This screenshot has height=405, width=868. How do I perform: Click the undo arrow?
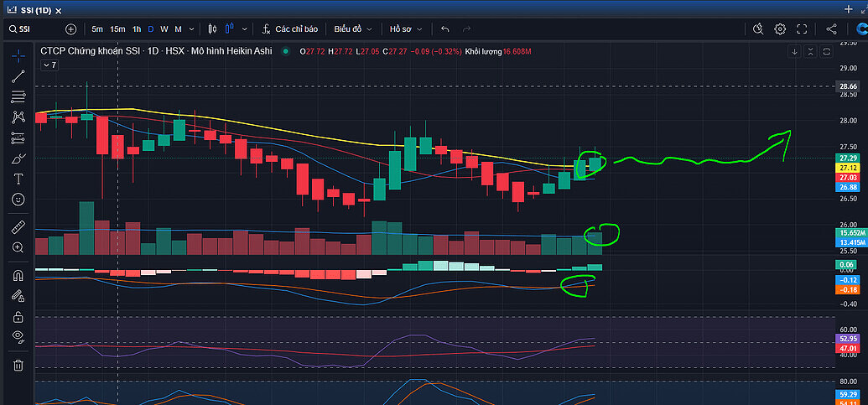point(445,29)
